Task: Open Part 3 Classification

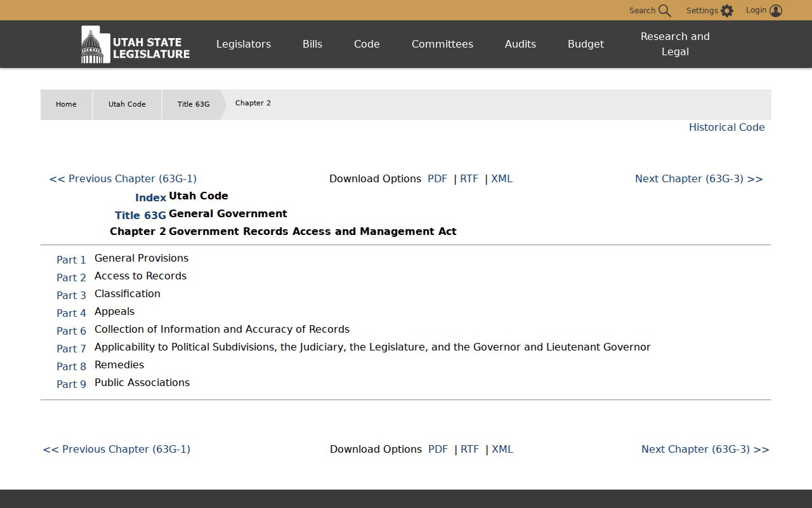Action: (x=71, y=295)
